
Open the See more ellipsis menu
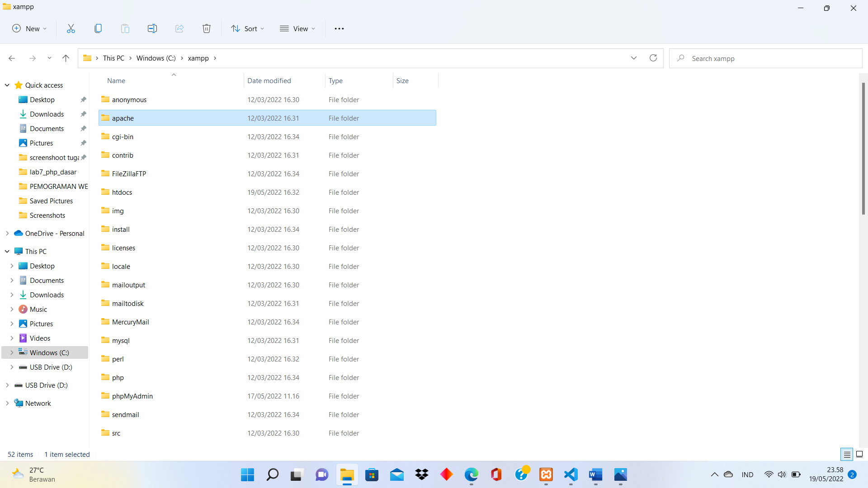point(339,28)
